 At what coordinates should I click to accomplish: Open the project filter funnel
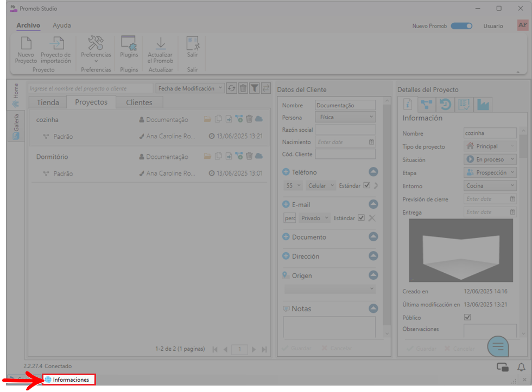point(255,88)
